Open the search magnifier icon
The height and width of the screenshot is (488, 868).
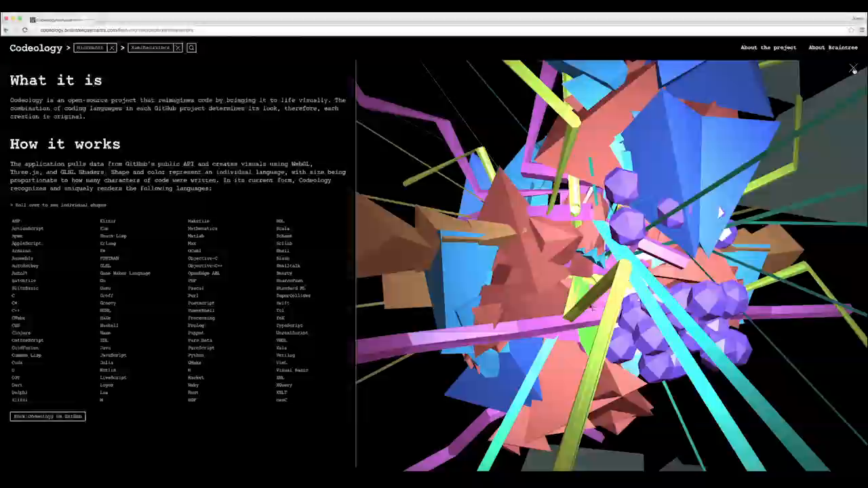(191, 47)
